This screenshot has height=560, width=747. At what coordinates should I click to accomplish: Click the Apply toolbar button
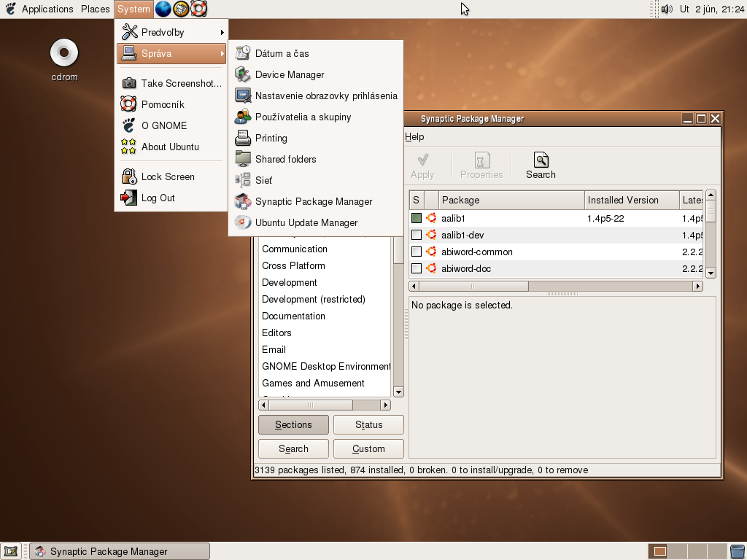click(x=422, y=166)
